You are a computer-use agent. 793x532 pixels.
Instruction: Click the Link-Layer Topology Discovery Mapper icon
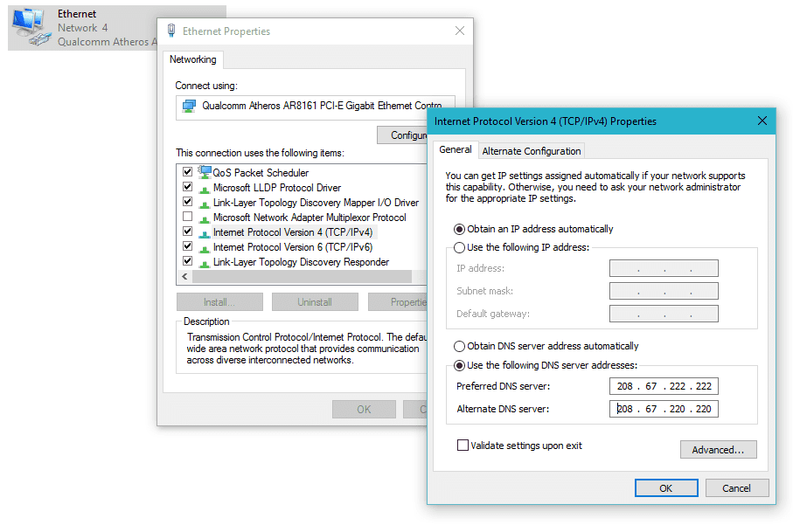tap(205, 204)
